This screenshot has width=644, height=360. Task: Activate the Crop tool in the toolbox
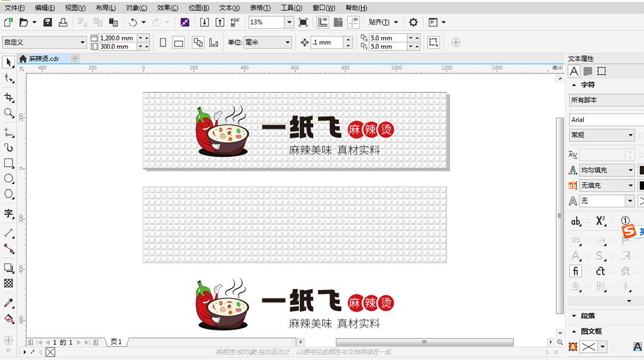(8, 97)
